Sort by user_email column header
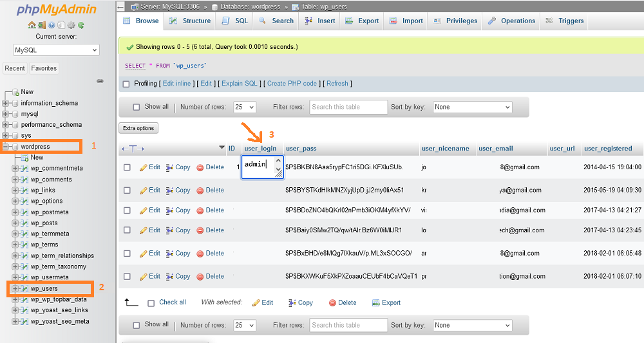Viewport: 644px width, 343px height. point(496,149)
